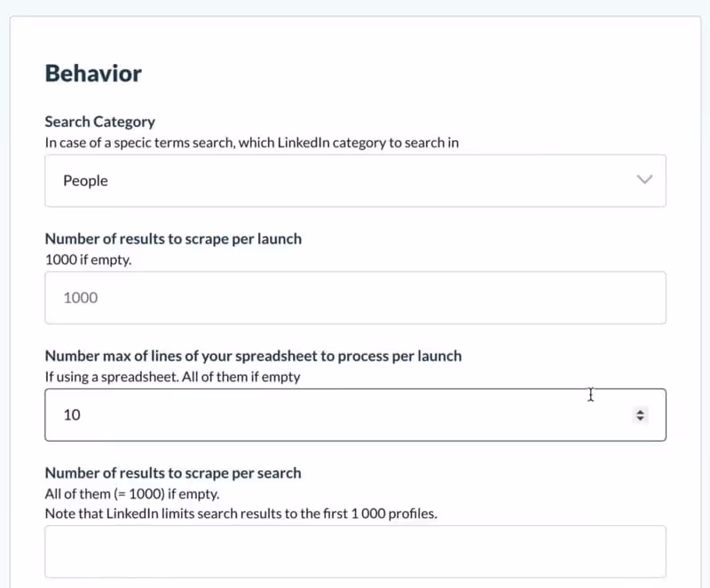Click directly on the "People" text
Viewport: 710px width, 588px height.
pos(84,180)
